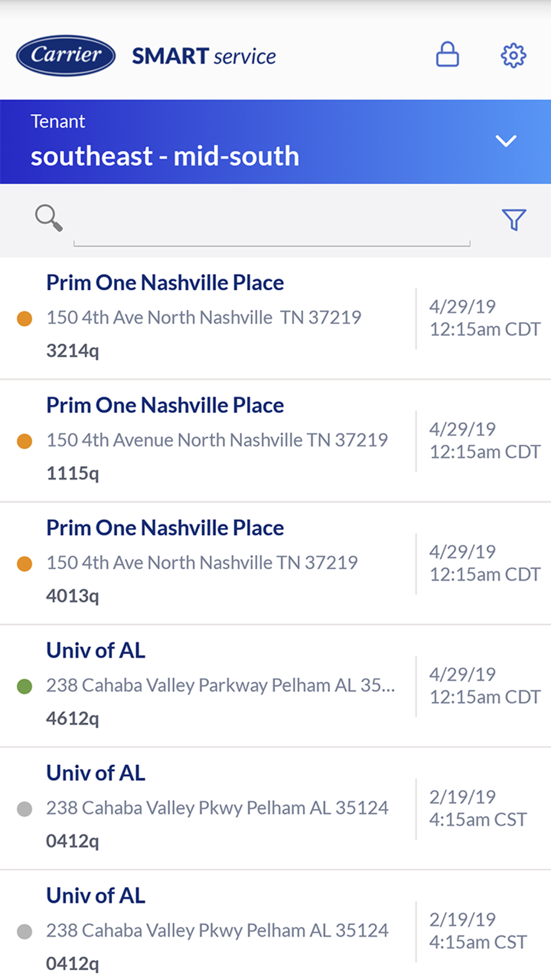The image size is (551, 980).
Task: Click the orange status dot for unit 4013q
Action: pyautogui.click(x=24, y=564)
